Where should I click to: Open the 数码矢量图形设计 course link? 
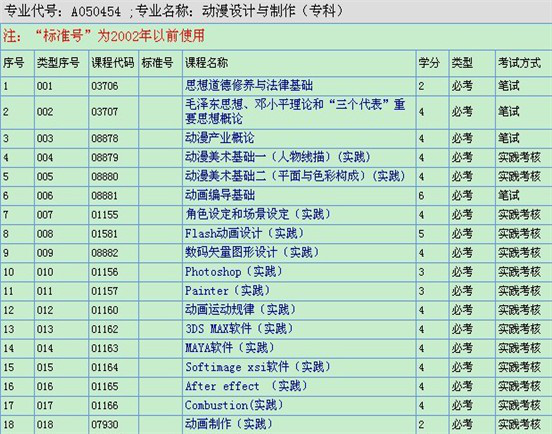point(252,252)
